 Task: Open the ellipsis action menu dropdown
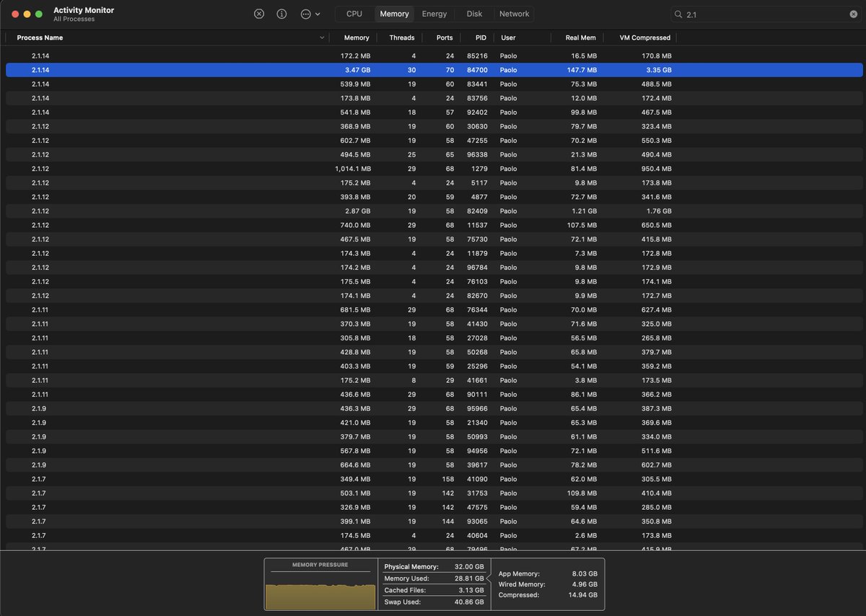[x=310, y=14]
